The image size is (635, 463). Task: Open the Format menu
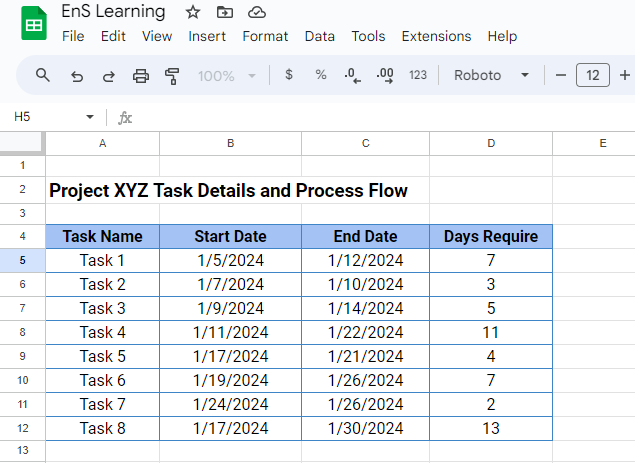(265, 36)
